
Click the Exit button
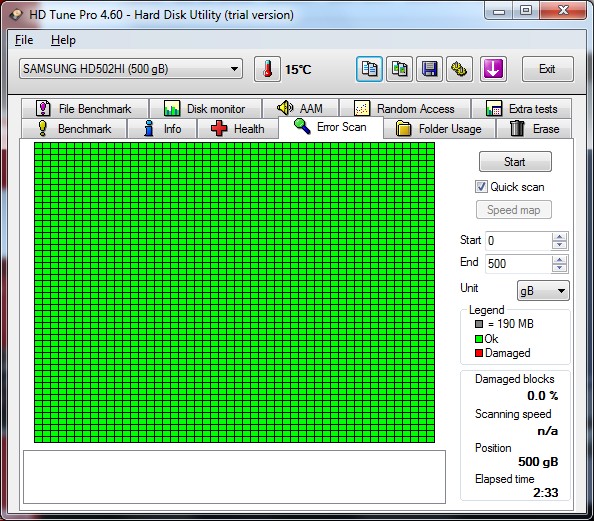coord(547,69)
